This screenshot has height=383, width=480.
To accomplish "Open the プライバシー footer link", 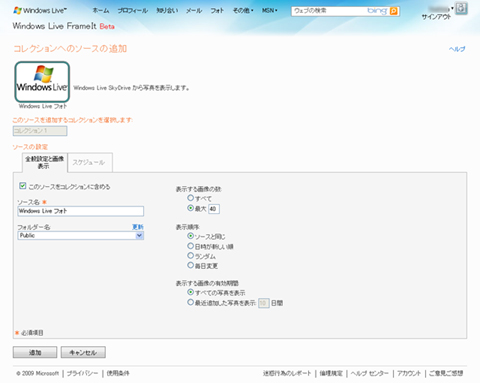I will coord(82,373).
